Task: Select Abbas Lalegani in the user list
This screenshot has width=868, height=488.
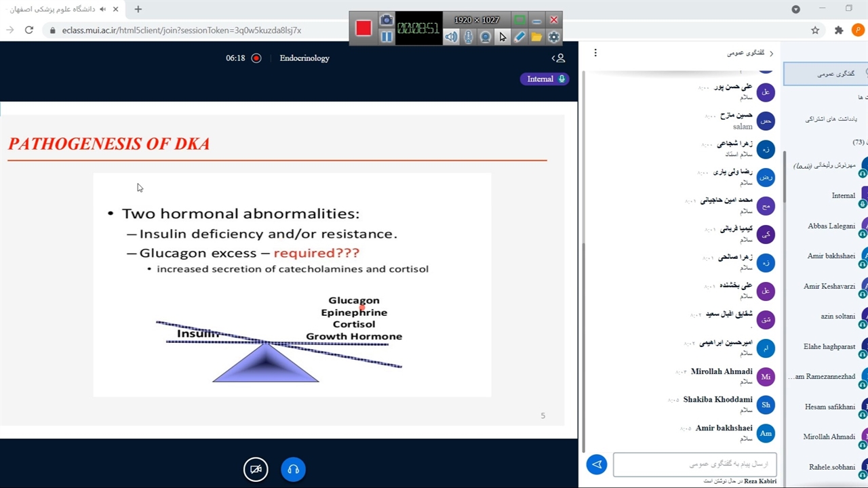Action: coord(831,226)
